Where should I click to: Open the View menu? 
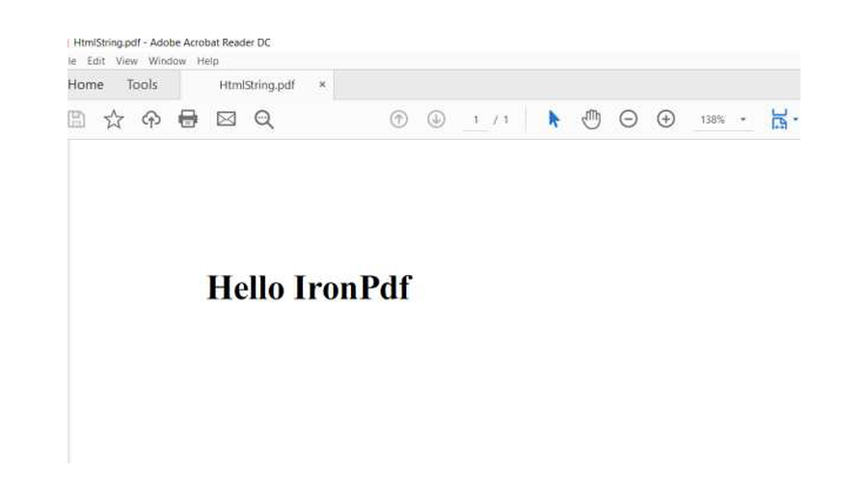coord(126,61)
